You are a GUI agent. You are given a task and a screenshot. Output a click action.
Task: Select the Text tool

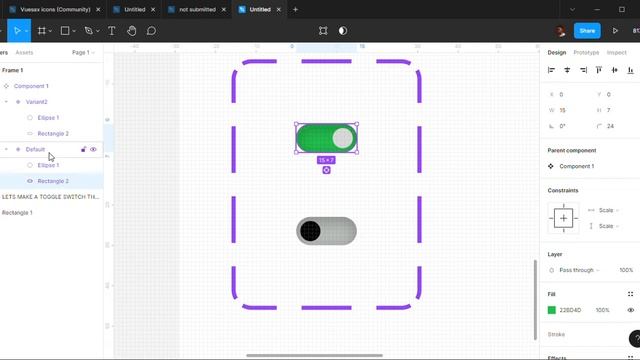[111, 31]
